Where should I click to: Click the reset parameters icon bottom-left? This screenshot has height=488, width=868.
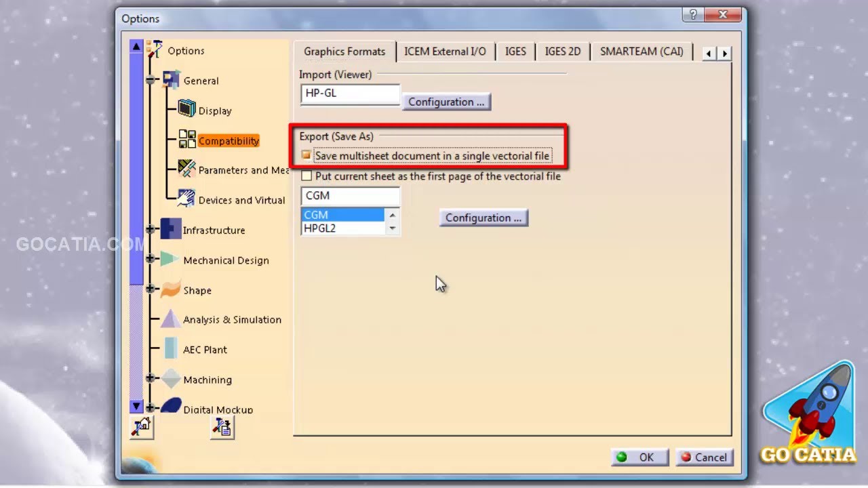tap(142, 427)
